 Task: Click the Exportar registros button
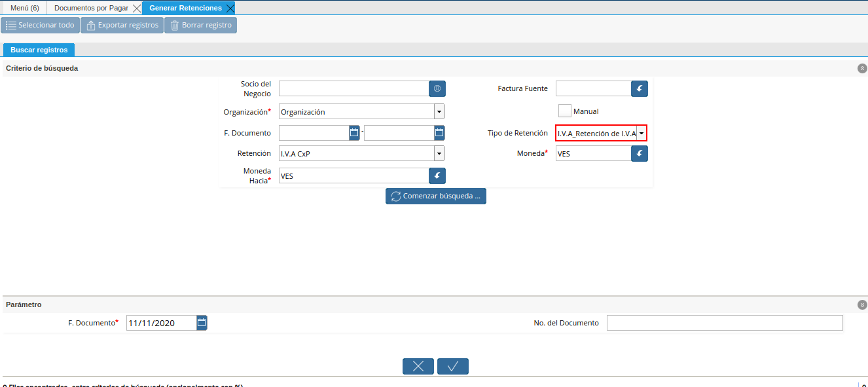[x=122, y=25]
